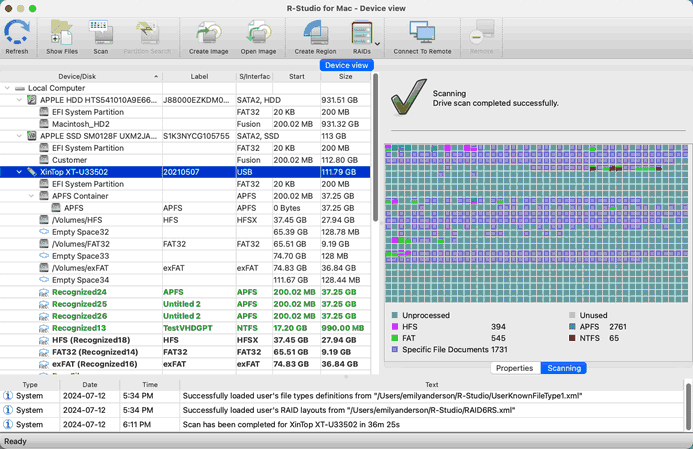Click the FAT green legend swatch
This screenshot has height=449, width=693.
[x=395, y=338]
